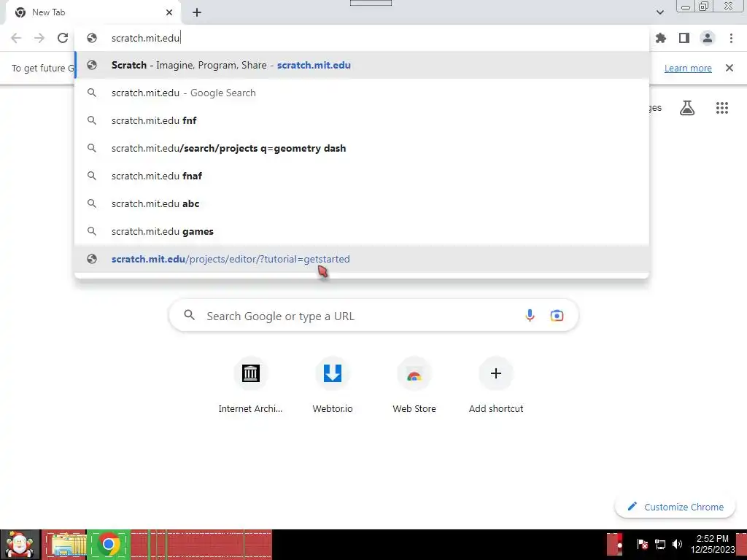Click the Search Google or type a URL box

click(373, 315)
